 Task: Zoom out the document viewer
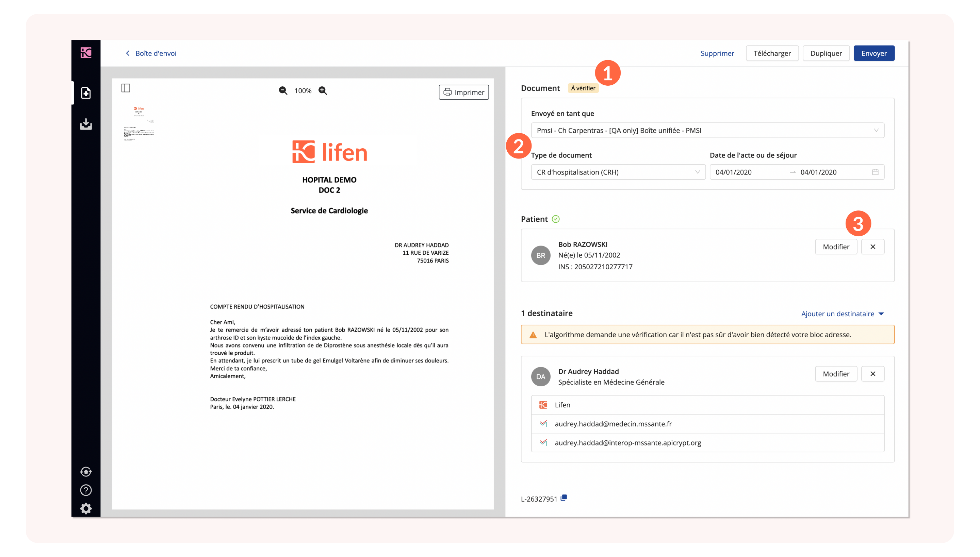(283, 91)
